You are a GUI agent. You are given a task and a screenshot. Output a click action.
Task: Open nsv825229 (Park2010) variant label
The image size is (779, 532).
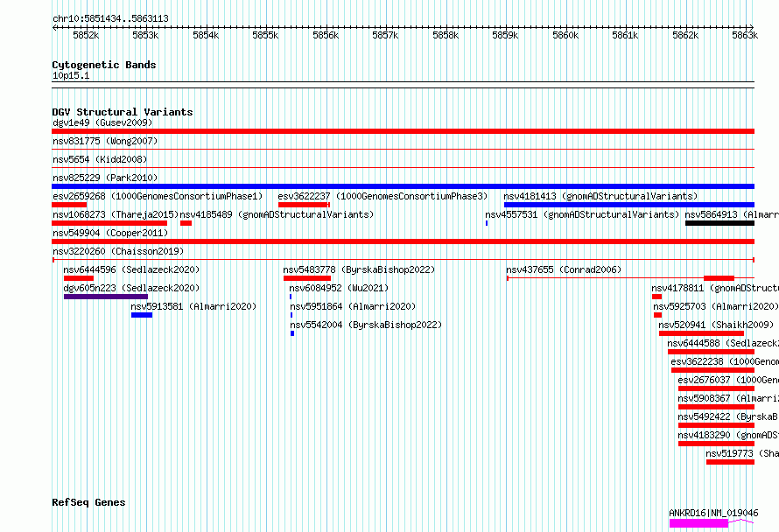[x=105, y=178]
